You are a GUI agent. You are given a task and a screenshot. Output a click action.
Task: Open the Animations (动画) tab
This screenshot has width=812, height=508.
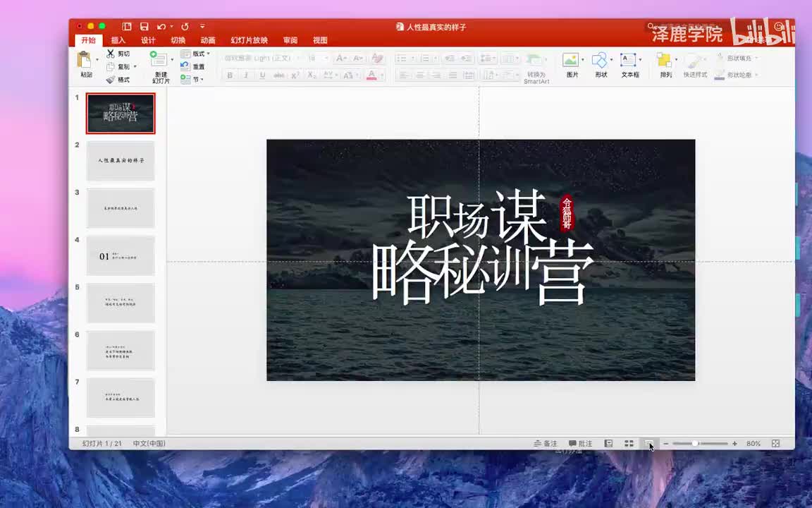click(208, 40)
